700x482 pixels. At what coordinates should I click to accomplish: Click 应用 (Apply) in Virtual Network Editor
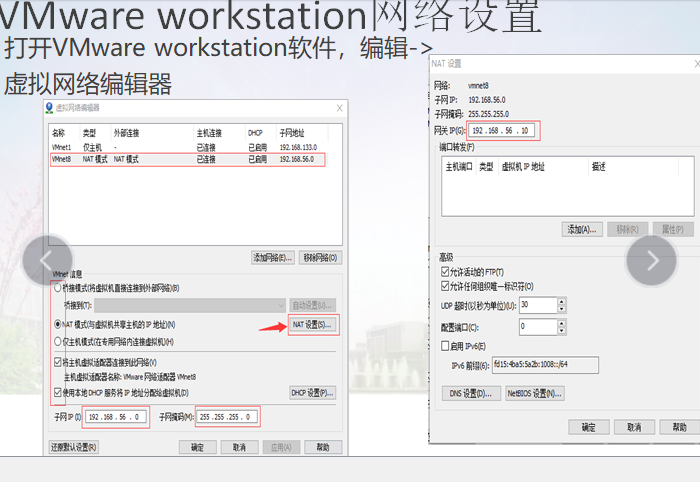tap(281, 447)
